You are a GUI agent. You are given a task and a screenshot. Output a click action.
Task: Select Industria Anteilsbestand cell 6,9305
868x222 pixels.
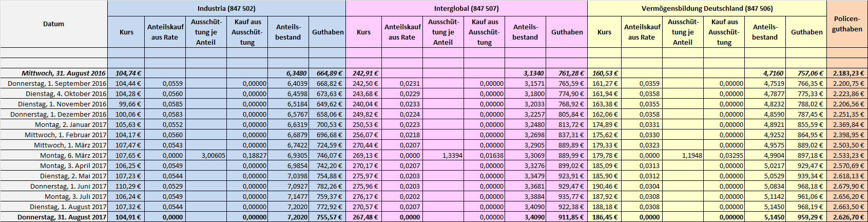click(288, 155)
